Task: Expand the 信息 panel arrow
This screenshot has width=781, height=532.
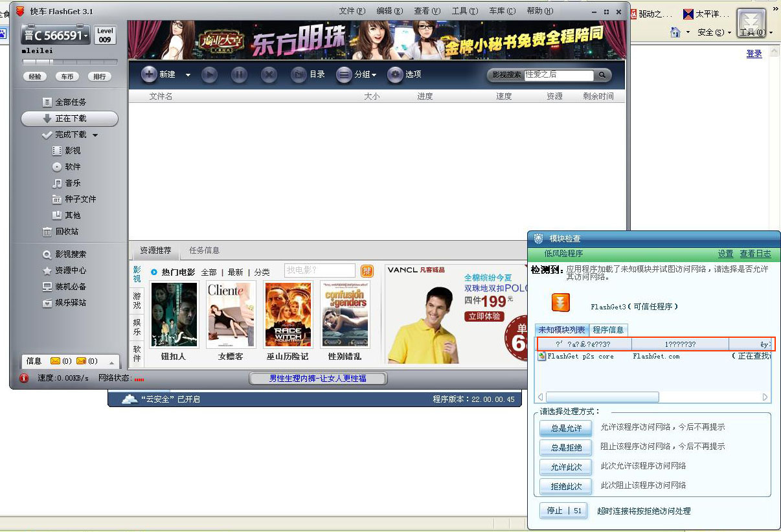Action: coord(111,362)
